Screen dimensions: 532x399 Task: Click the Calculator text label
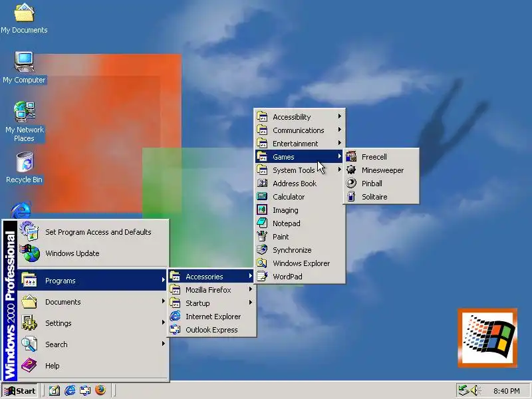289,197
